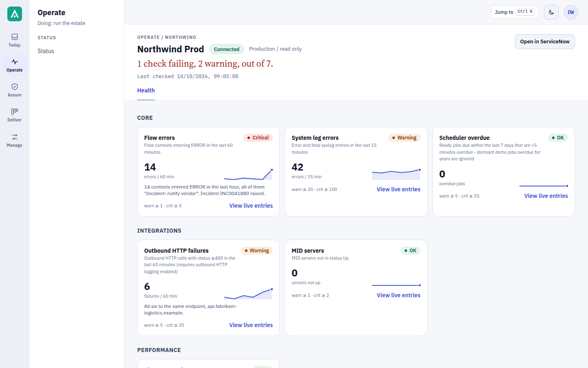Go to the Deliver section icon
Screen dimensions: 588x368
coord(15,112)
